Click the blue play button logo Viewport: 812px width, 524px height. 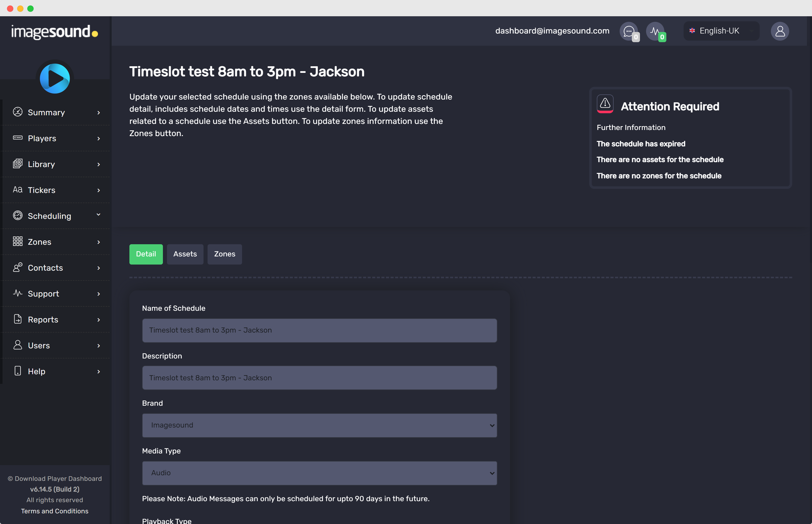(x=55, y=78)
